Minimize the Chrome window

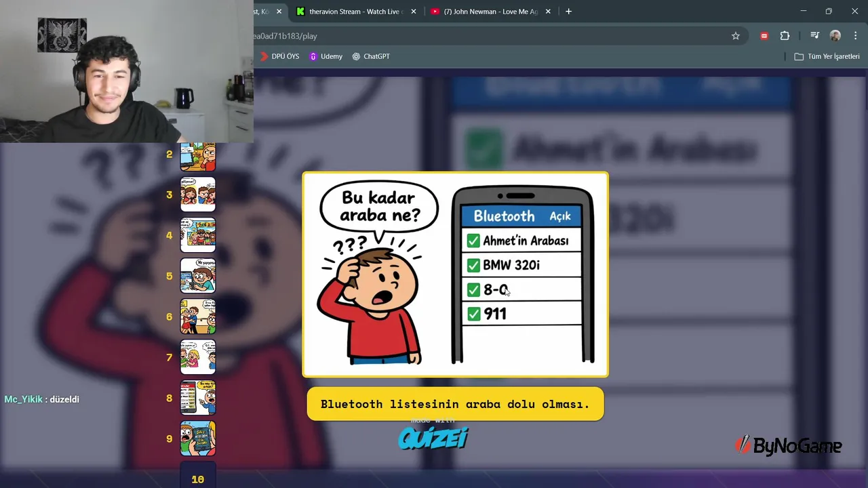click(x=803, y=12)
